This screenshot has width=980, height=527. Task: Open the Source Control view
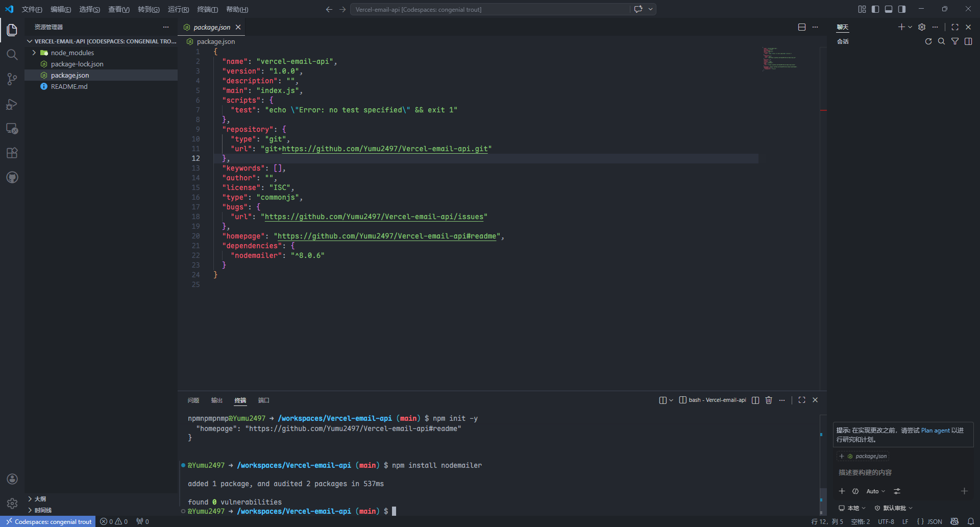[12, 79]
